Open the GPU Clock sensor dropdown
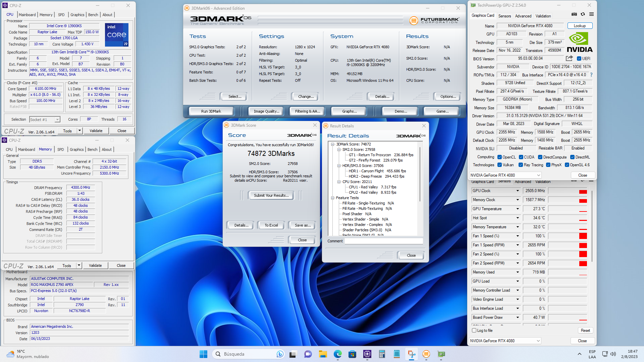The width and height of the screenshot is (644, 362). point(518,190)
